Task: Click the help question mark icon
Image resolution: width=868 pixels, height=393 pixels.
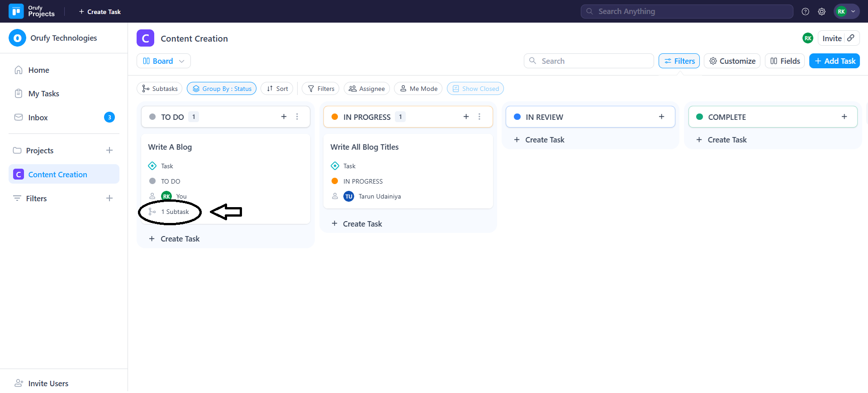Action: coord(805,12)
